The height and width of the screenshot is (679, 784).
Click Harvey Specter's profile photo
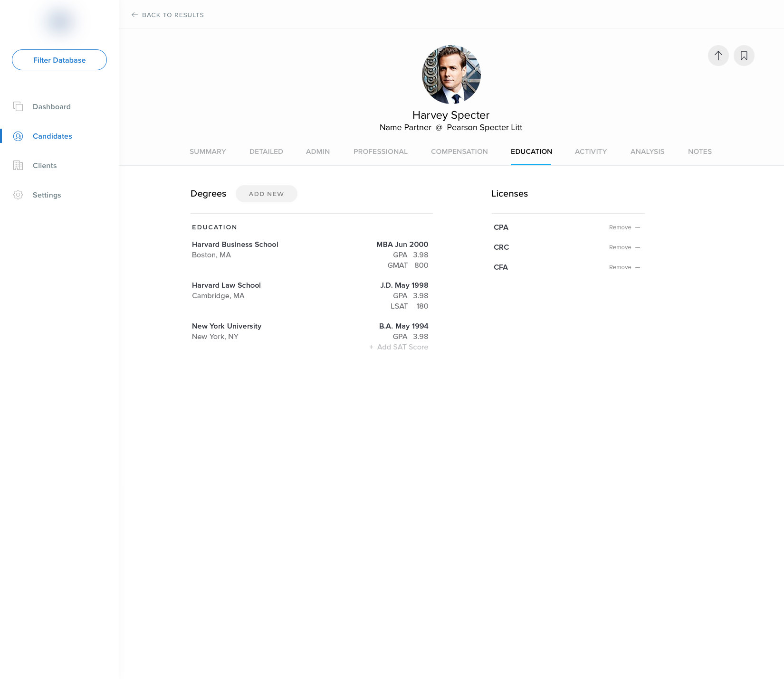pos(451,75)
